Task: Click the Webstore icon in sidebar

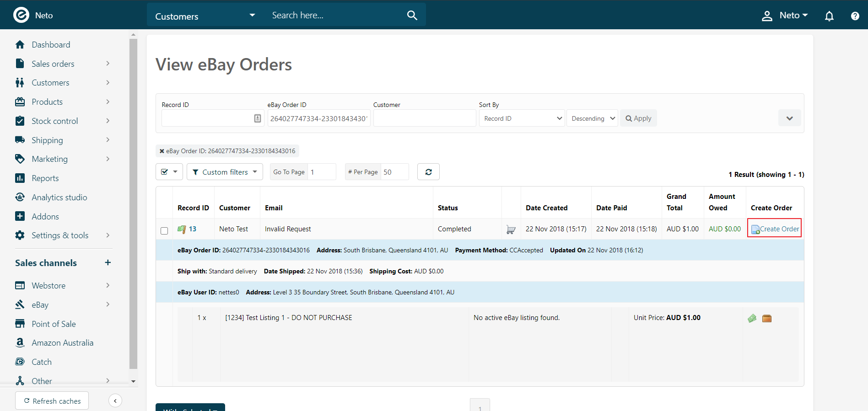Action: 20,285
